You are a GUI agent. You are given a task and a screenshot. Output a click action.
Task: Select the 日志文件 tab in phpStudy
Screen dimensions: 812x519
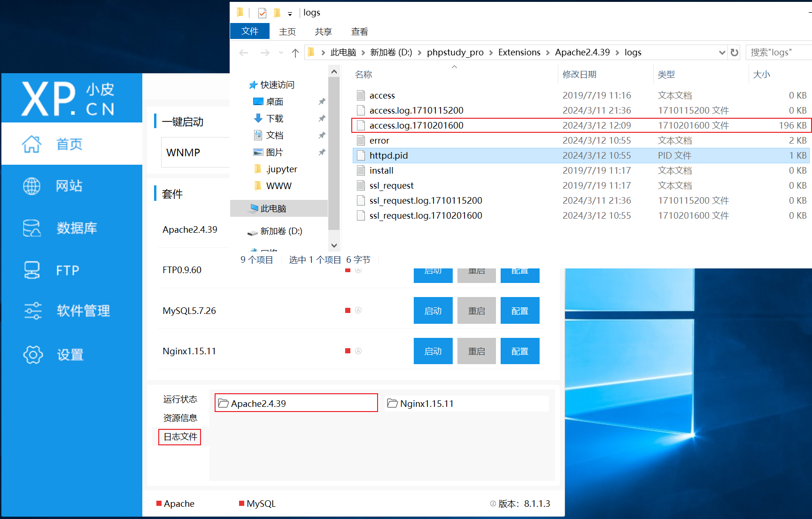[x=180, y=437]
